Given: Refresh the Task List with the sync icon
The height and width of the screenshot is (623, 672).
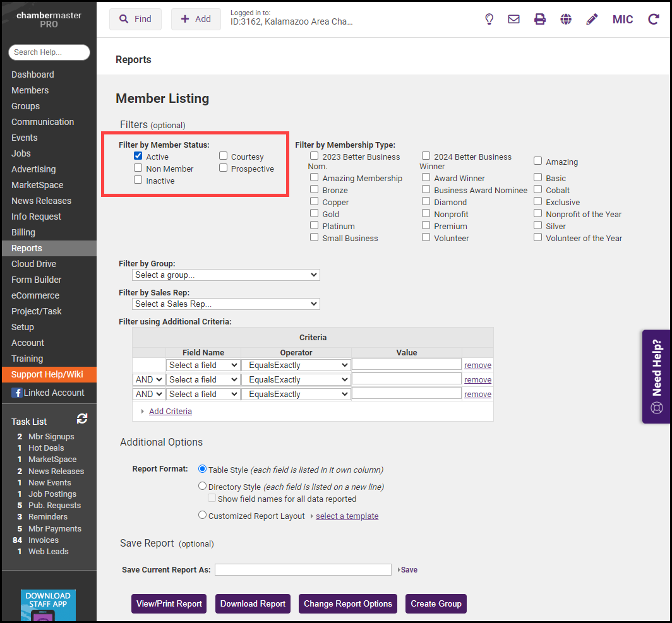Looking at the screenshot, I should [82, 418].
